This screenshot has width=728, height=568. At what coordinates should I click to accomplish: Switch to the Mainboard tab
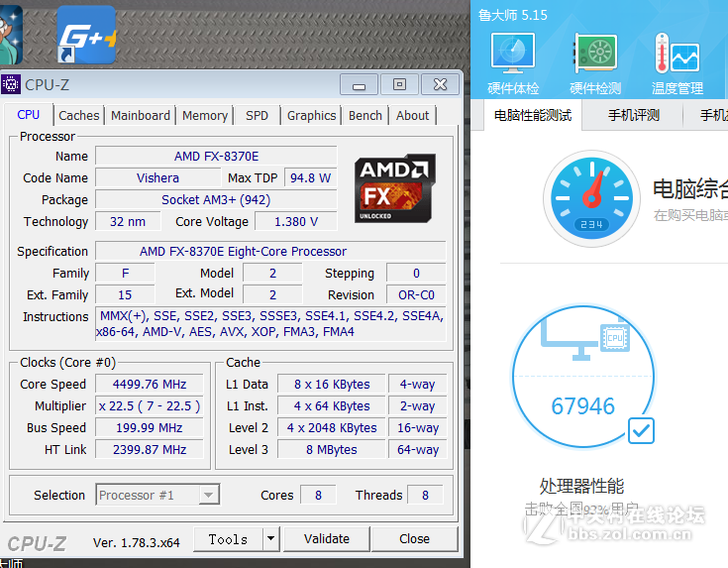tap(141, 115)
